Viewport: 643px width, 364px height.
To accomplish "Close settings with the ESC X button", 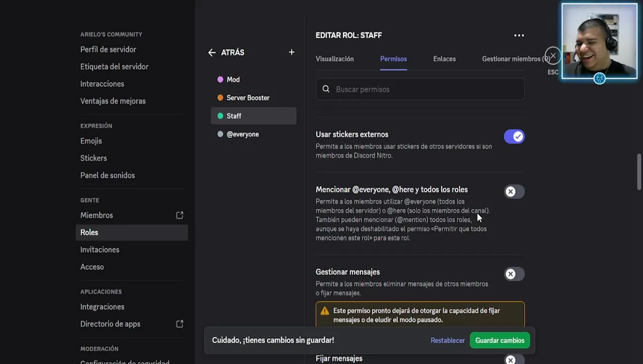I will (x=553, y=56).
